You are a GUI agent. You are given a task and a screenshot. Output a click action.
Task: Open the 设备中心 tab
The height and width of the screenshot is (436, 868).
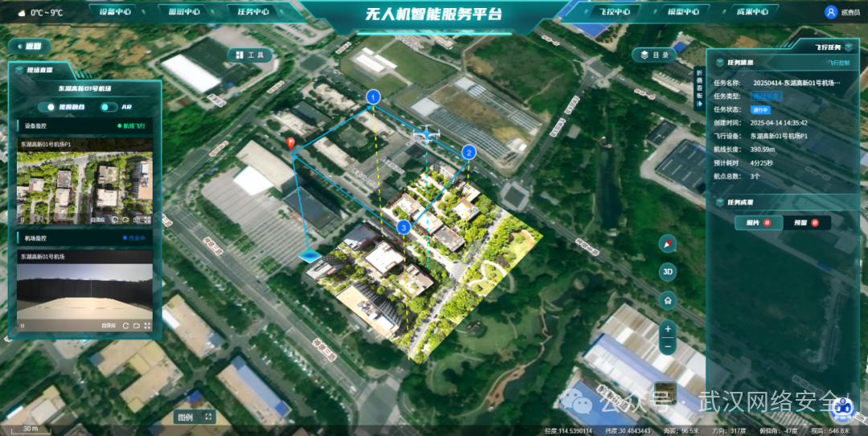[x=115, y=10]
